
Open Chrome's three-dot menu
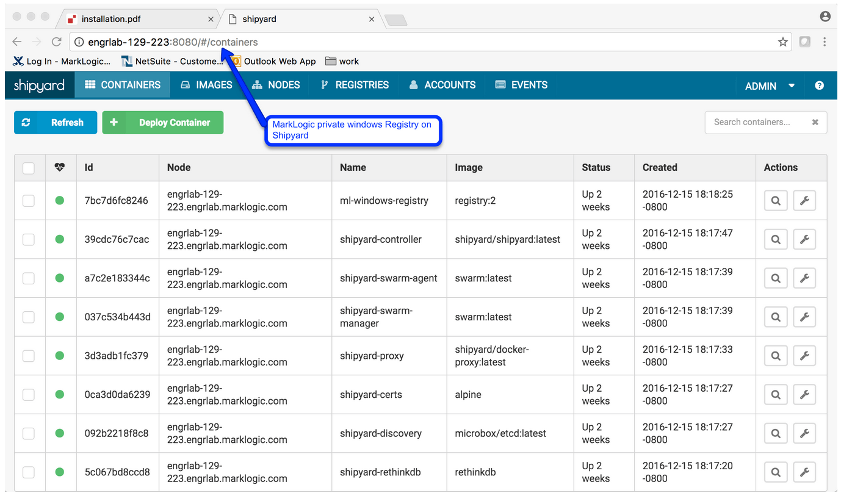[x=825, y=42]
